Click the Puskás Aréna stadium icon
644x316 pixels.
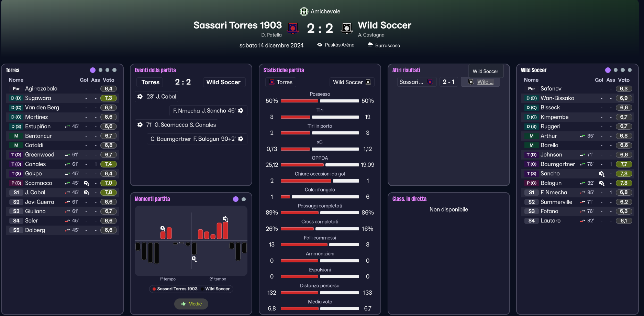[x=320, y=45]
